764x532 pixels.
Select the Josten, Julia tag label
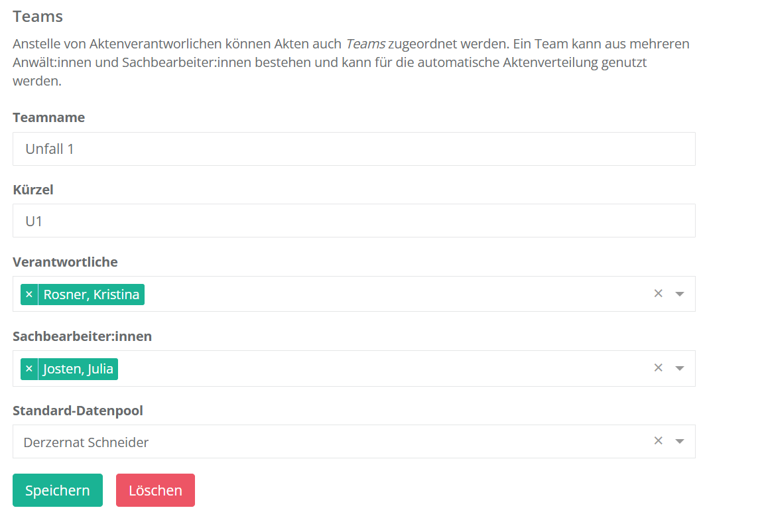coord(78,369)
